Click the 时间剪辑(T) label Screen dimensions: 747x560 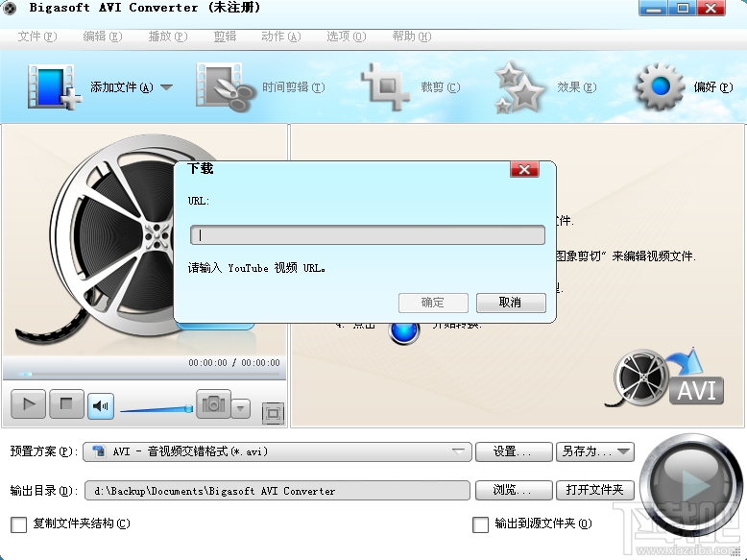(x=294, y=87)
